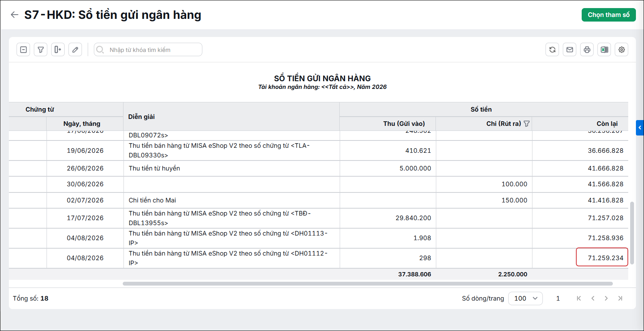Click the deposit amount 1.908
The width and height of the screenshot is (644, 331).
tap(422, 238)
